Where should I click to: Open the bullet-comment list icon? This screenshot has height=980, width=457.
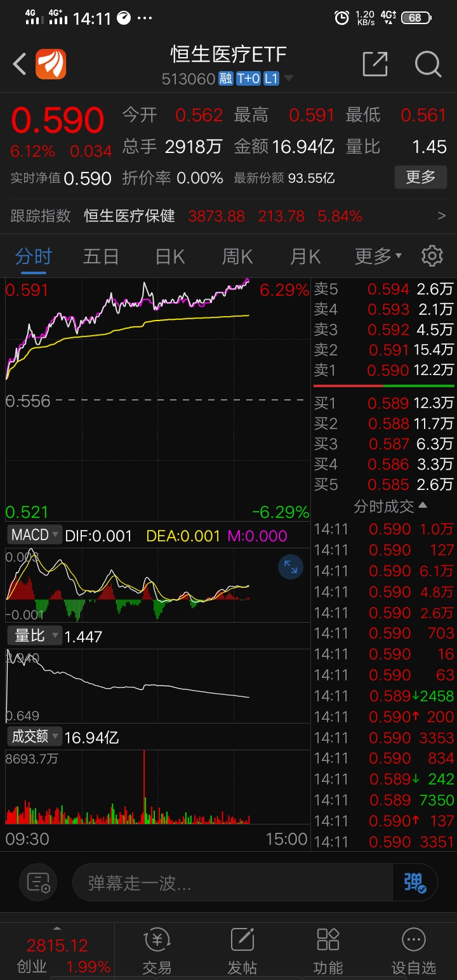38,882
